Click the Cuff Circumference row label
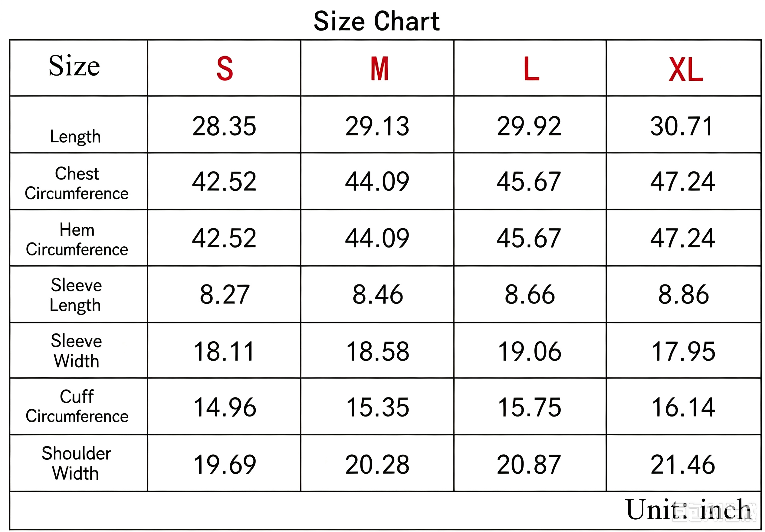This screenshot has width=765, height=532. (x=77, y=407)
